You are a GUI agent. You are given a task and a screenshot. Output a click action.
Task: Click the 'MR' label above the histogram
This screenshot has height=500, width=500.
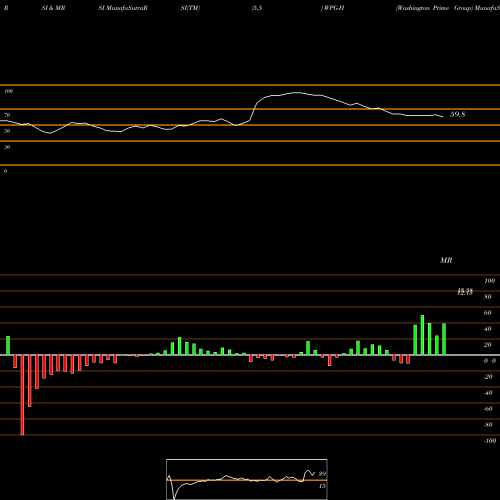pos(446,260)
